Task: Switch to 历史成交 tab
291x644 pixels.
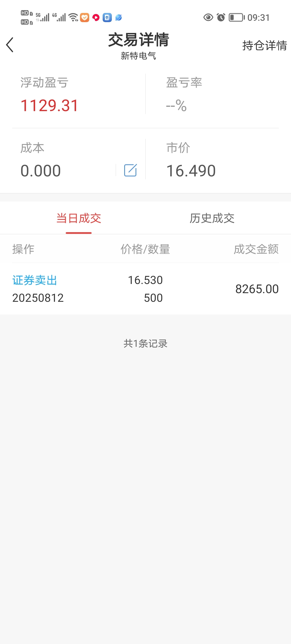Action: click(x=212, y=218)
